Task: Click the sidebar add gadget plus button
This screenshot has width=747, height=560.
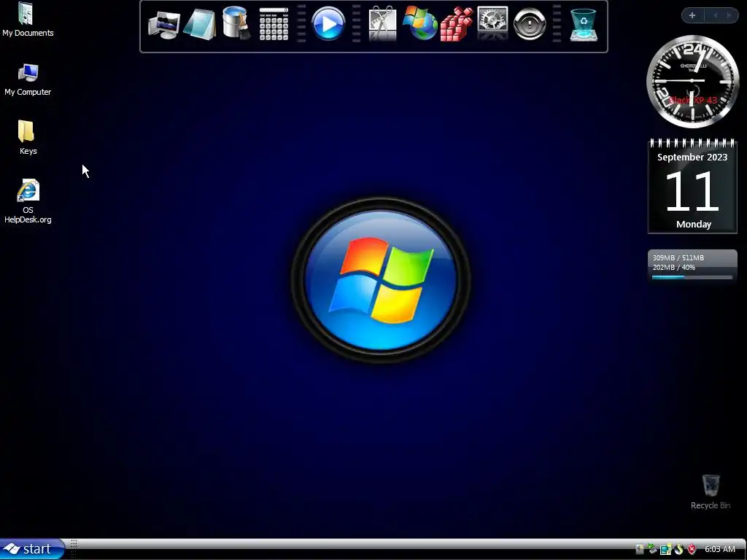Action: coord(692,15)
